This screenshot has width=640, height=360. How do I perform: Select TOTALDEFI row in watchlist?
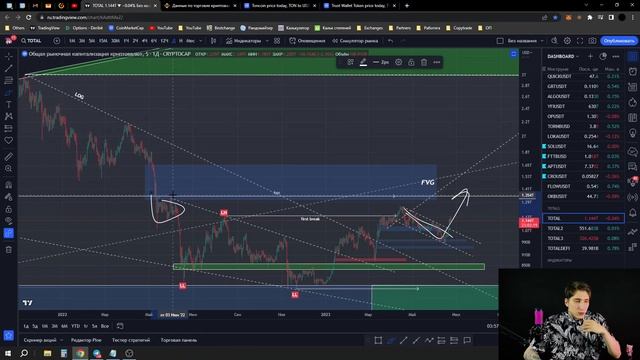coord(584,248)
